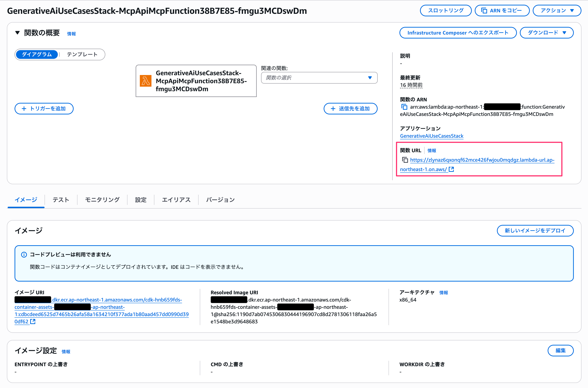The height and width of the screenshot is (388, 588).
Task: Click the 編集 button in イメージ設定
Action: click(561, 350)
